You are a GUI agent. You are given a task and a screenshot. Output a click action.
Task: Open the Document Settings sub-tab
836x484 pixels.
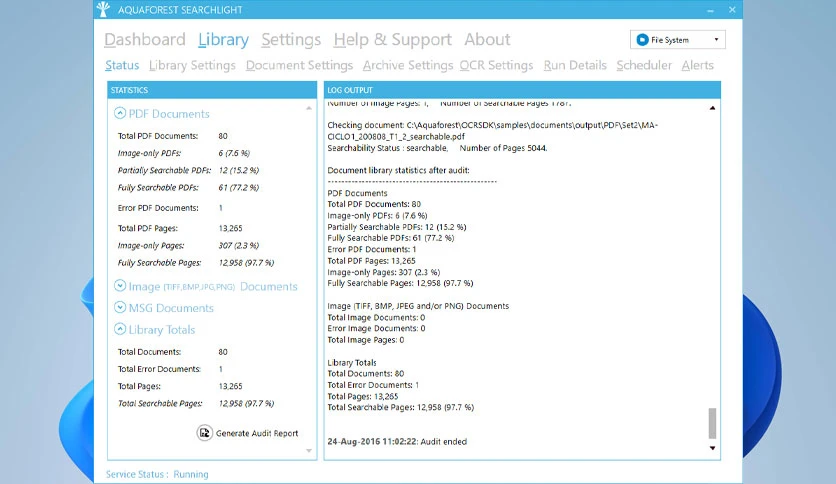tap(299, 65)
